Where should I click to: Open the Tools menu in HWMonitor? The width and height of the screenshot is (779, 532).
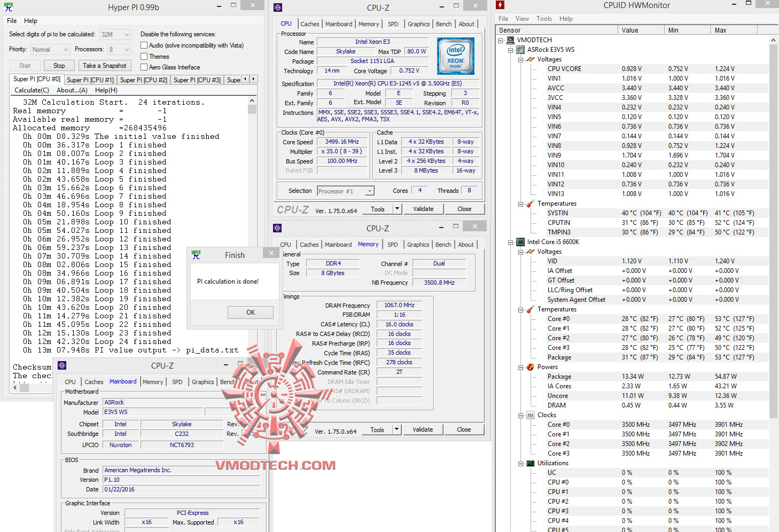pyautogui.click(x=544, y=19)
